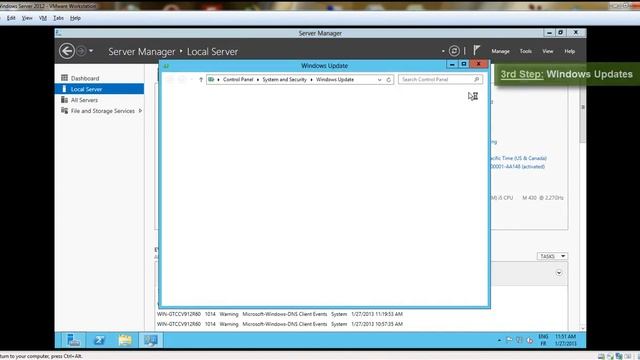
Task: Click the Server Manager forward arrow button
Action: point(81,51)
